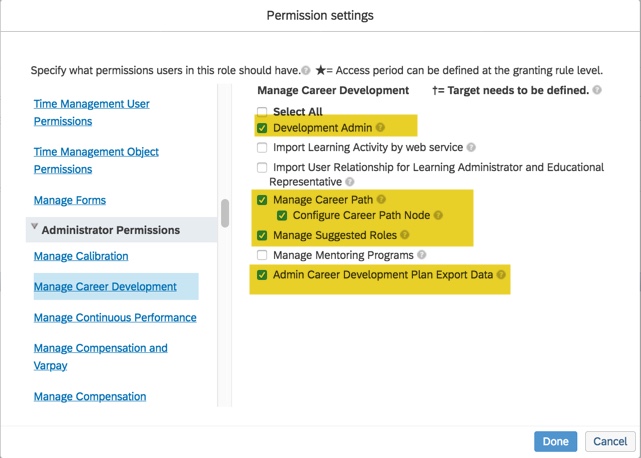Click the left panel scrollbar thumb
This screenshot has width=641, height=458.
(225, 212)
